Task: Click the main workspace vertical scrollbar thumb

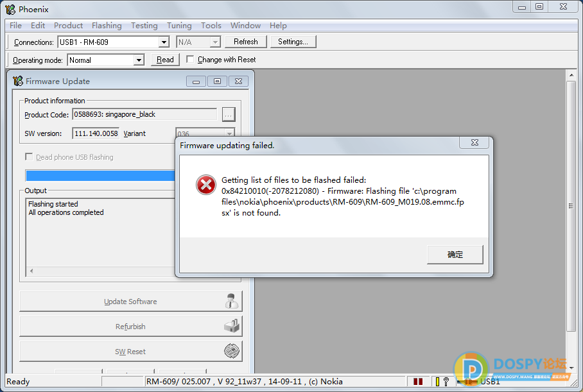Action: [571, 206]
